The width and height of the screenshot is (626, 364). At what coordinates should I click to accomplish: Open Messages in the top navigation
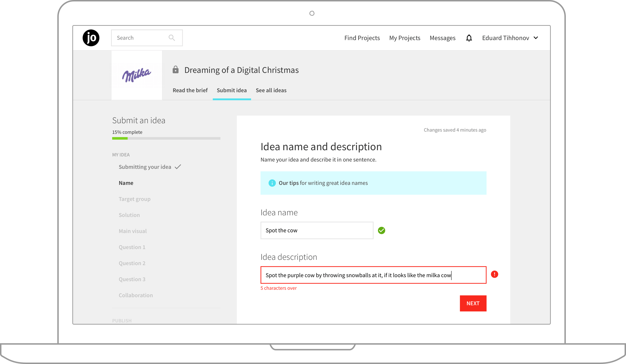[442, 38]
